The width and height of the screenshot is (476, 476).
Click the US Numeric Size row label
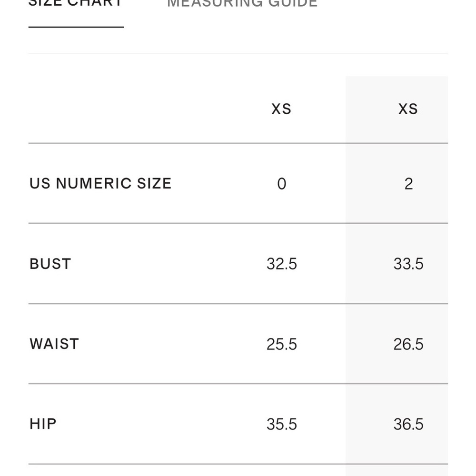pyautogui.click(x=100, y=184)
